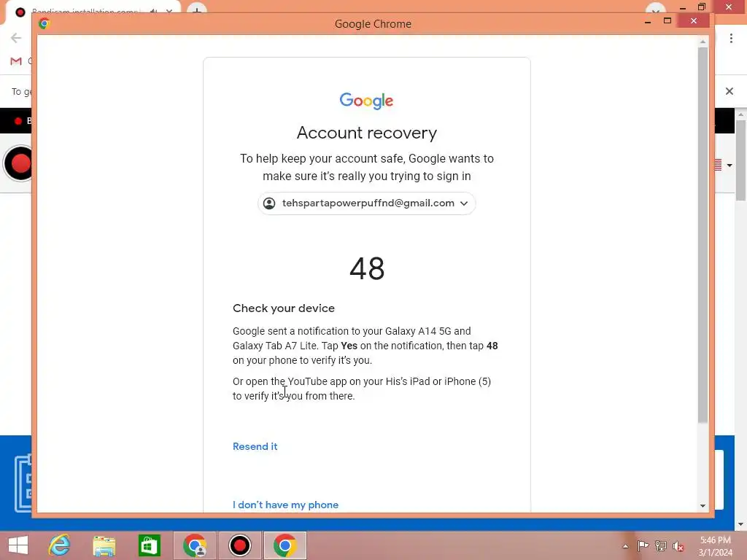Click the muted volume tray icon
Screen dimensions: 747x560
click(x=678, y=546)
